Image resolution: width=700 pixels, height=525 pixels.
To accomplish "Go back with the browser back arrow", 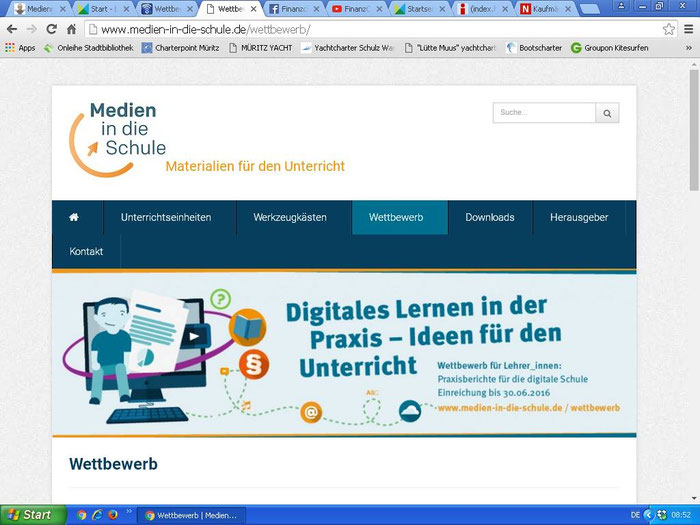I will point(12,29).
